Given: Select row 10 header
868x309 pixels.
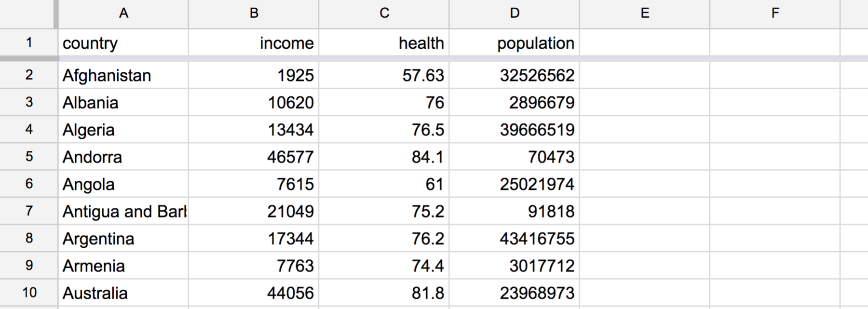Looking at the screenshot, I should coord(28,293).
